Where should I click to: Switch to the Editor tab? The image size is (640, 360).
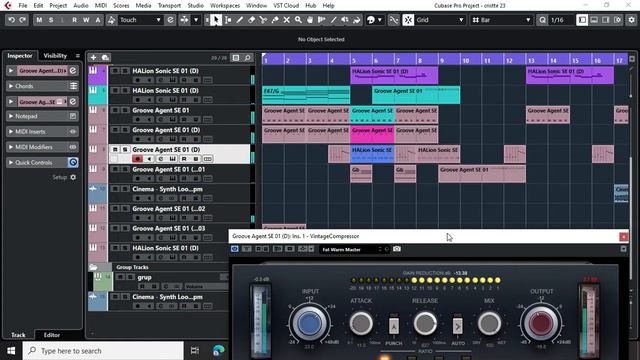pyautogui.click(x=52, y=335)
